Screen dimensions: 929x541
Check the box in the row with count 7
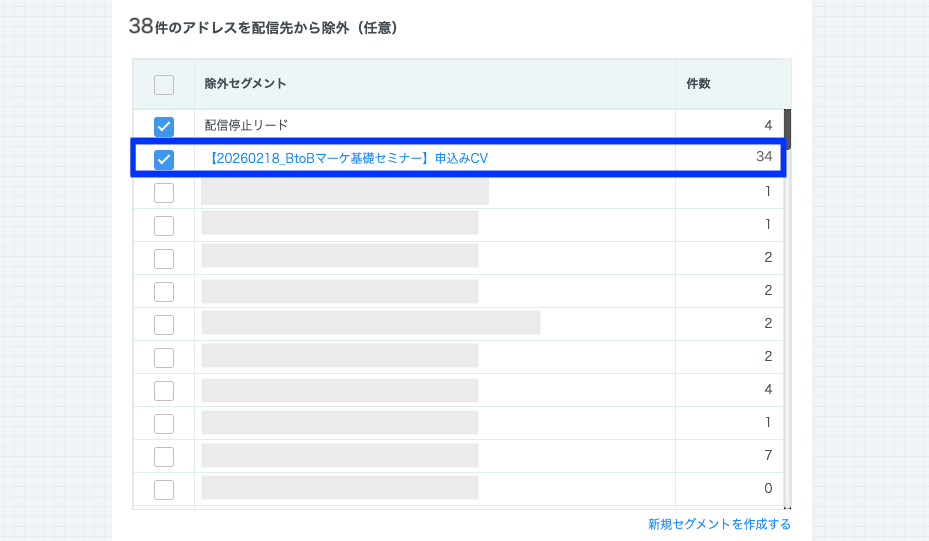(x=164, y=456)
